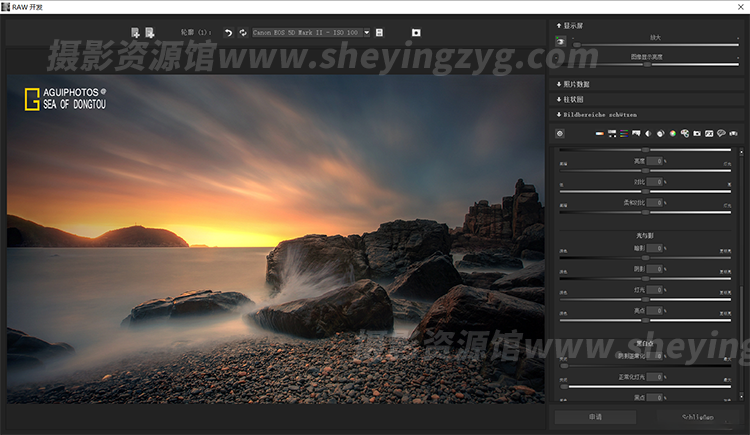The width and height of the screenshot is (750, 435).
Task: Open the black-and-white half-circle contrast tab
Action: pyautogui.click(x=647, y=133)
